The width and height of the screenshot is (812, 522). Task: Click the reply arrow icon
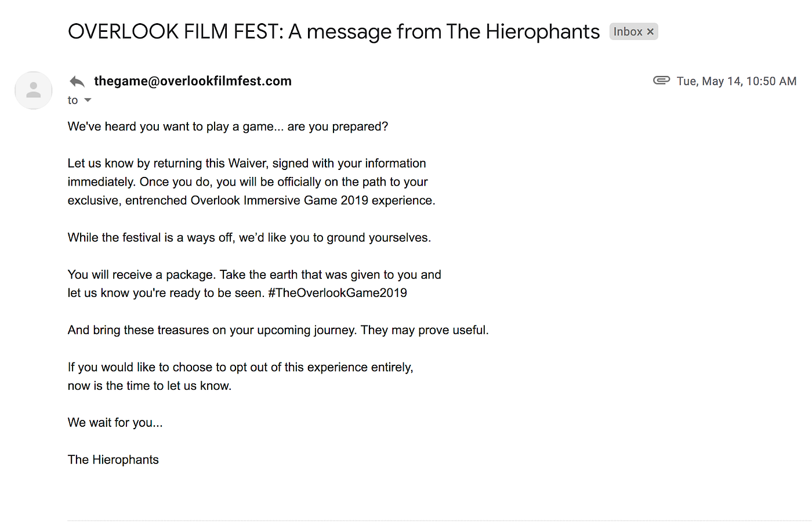(77, 81)
